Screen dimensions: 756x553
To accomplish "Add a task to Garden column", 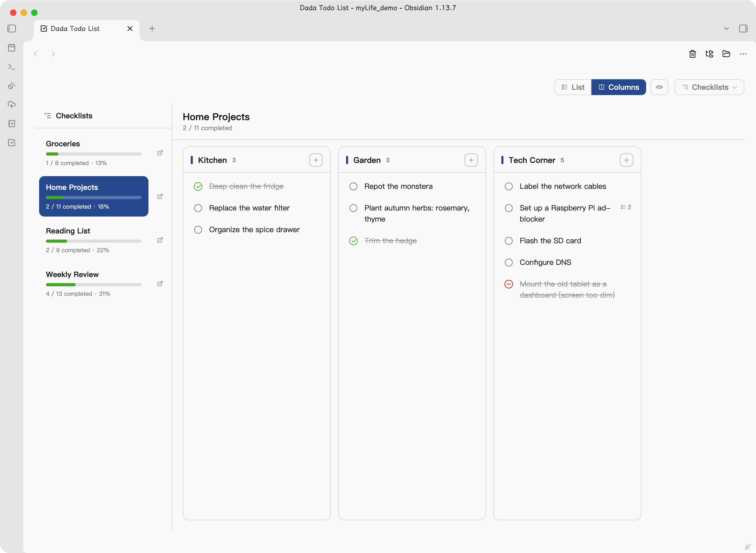I will click(x=471, y=160).
